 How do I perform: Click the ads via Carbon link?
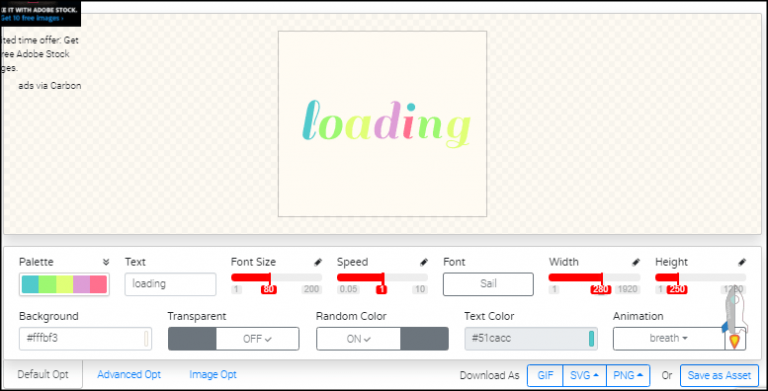49,86
